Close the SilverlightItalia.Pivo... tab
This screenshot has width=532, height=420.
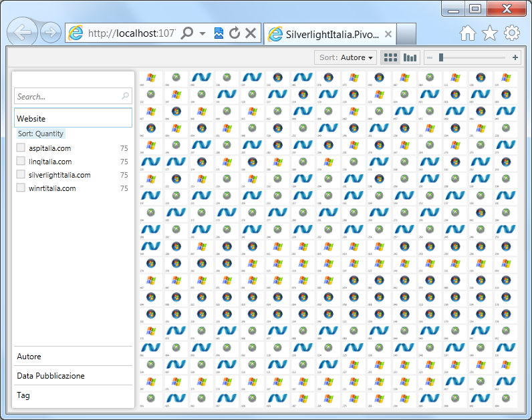(388, 34)
